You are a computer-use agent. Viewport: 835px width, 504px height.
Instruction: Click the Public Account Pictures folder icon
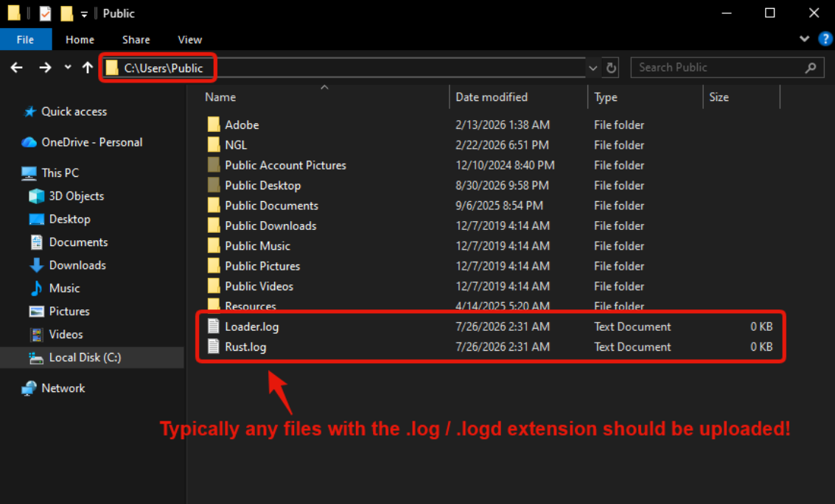pos(214,165)
